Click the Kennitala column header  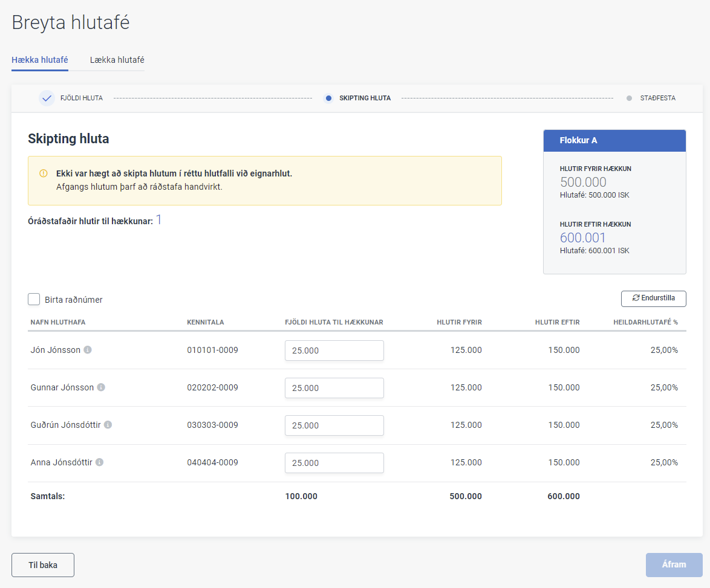(x=206, y=322)
